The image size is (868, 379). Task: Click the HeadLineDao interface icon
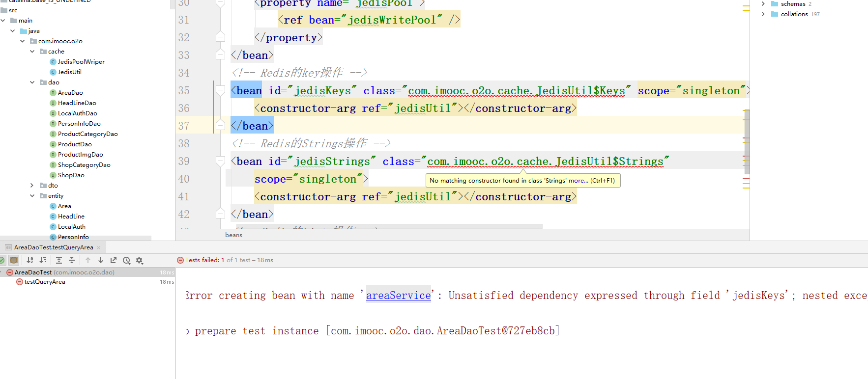pos(53,103)
